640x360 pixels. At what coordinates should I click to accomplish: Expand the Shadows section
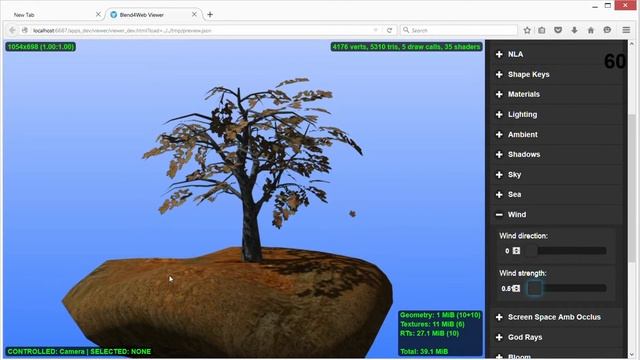[x=557, y=154]
